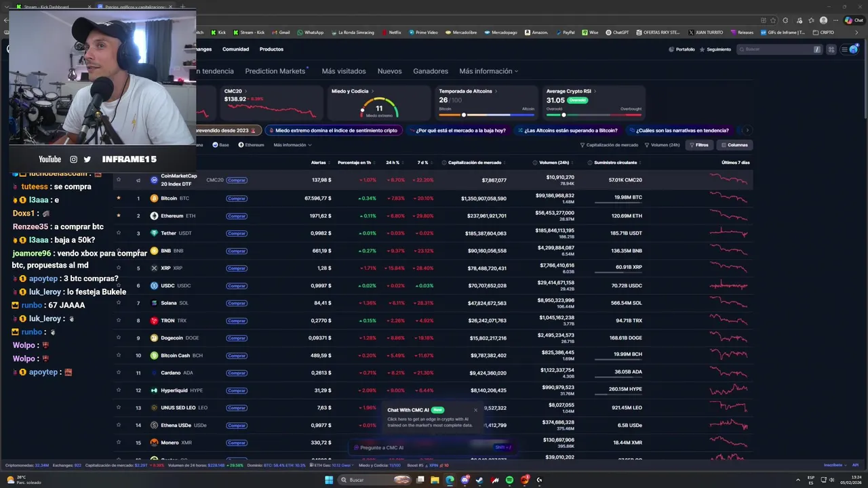This screenshot has height=488, width=868.
Task: Click the Ethena USDe coin logo
Action: click(154, 425)
